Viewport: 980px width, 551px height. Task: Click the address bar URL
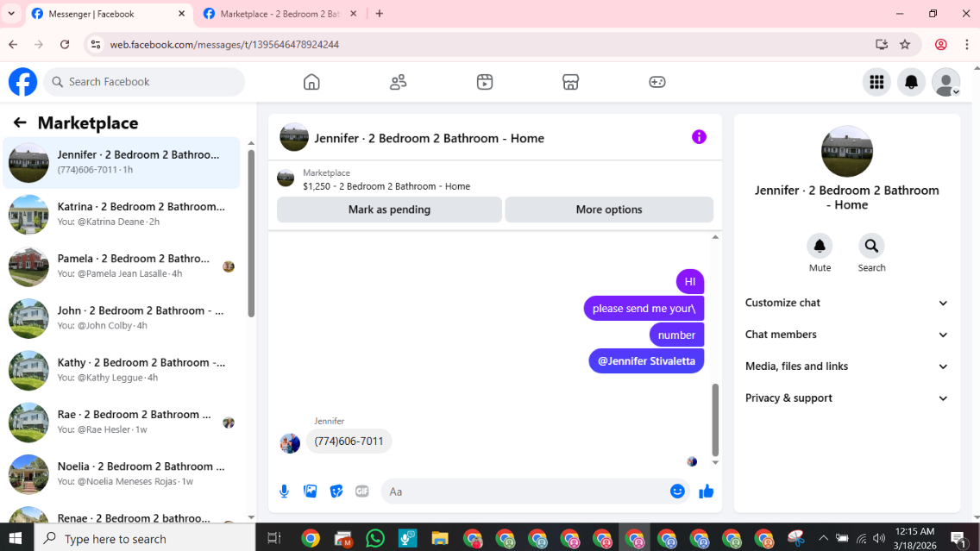[224, 44]
